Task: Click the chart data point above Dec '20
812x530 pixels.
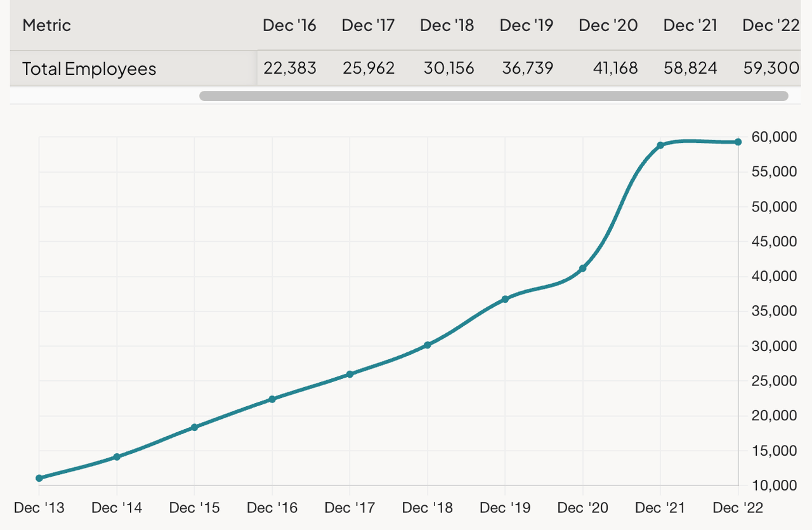Action: 583,268
